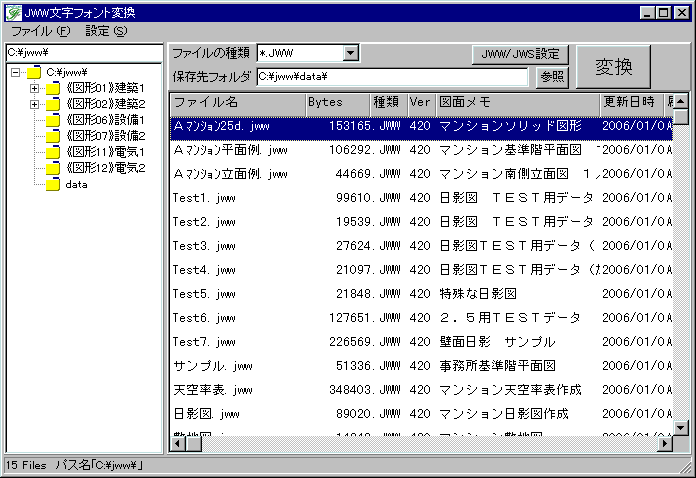Click the 変換 convert button

tap(613, 67)
